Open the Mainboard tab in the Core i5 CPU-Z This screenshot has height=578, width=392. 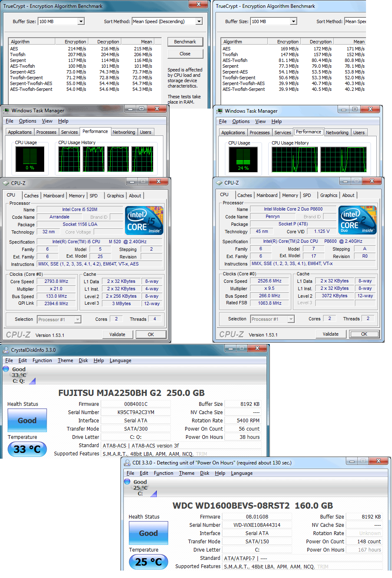(54, 196)
